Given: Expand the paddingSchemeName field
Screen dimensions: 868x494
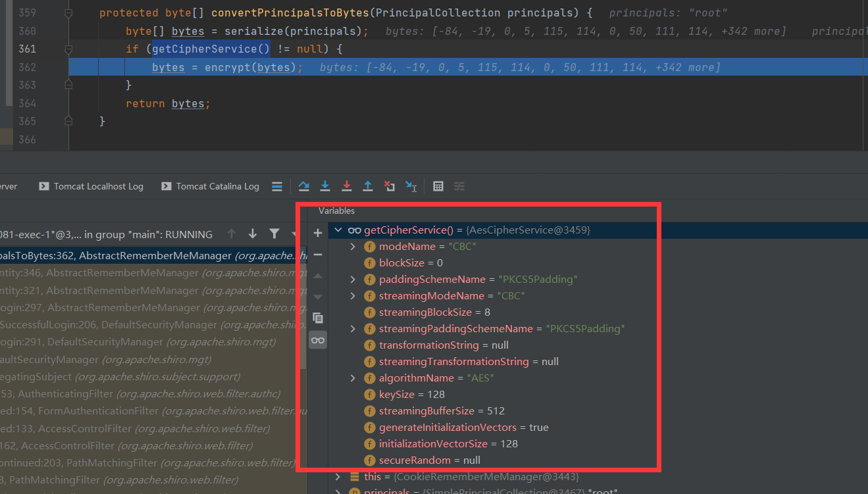Looking at the screenshot, I should 353,280.
